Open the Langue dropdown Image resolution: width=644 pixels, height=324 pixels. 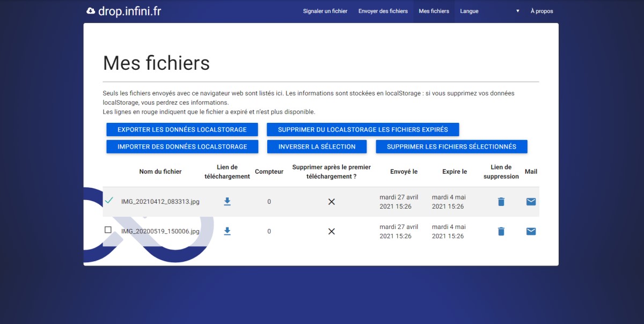pos(489,11)
